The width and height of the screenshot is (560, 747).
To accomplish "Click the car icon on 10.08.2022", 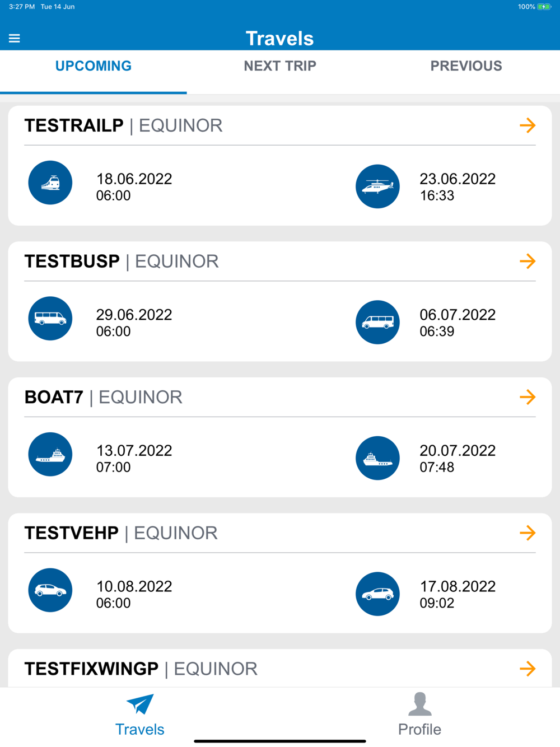I will click(x=50, y=590).
